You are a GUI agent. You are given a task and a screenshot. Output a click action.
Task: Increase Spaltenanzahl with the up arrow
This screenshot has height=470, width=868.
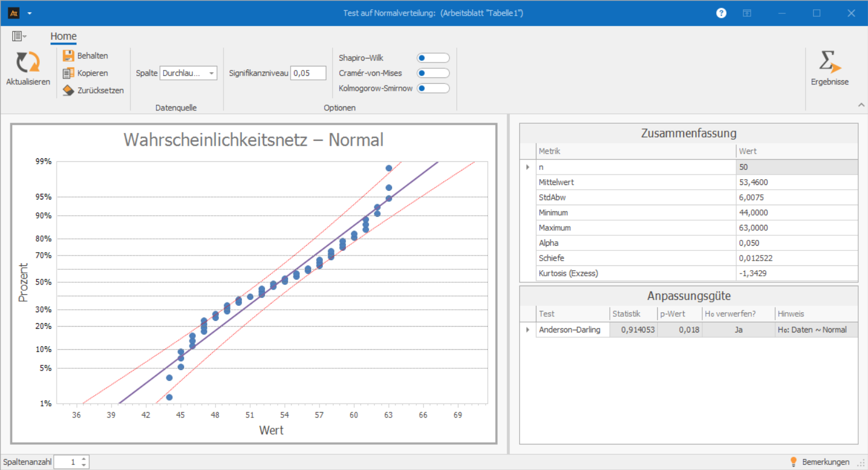click(84, 459)
